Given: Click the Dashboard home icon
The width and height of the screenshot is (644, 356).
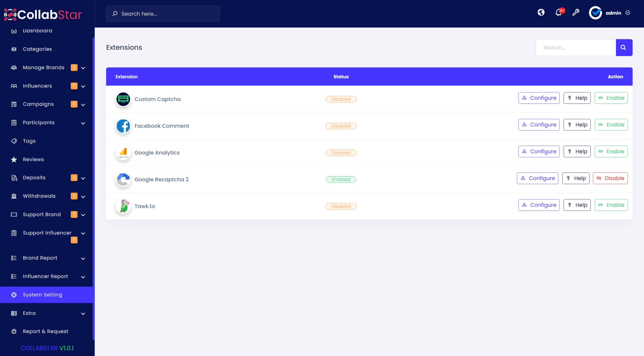Looking at the screenshot, I should 14,31.
